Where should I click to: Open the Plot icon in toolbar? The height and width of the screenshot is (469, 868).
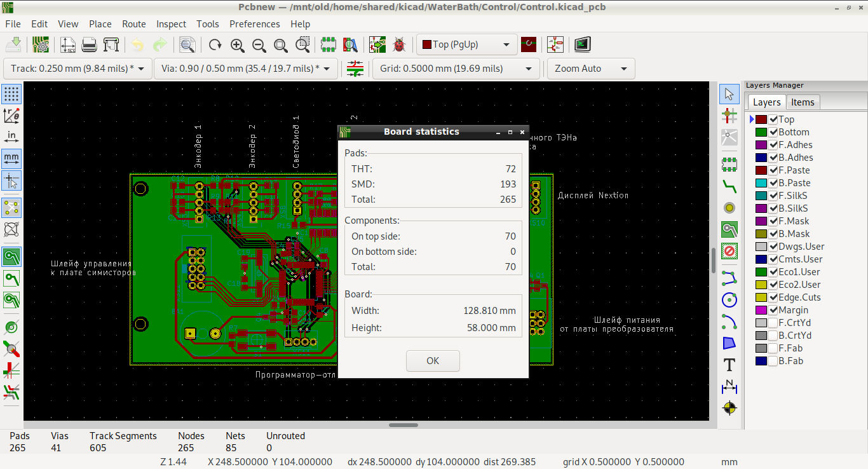[x=111, y=44]
